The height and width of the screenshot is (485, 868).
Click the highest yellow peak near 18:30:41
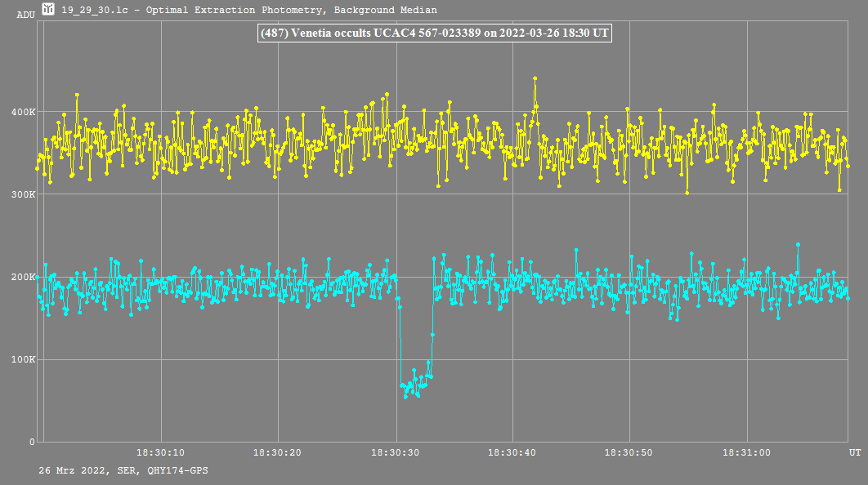(535, 78)
